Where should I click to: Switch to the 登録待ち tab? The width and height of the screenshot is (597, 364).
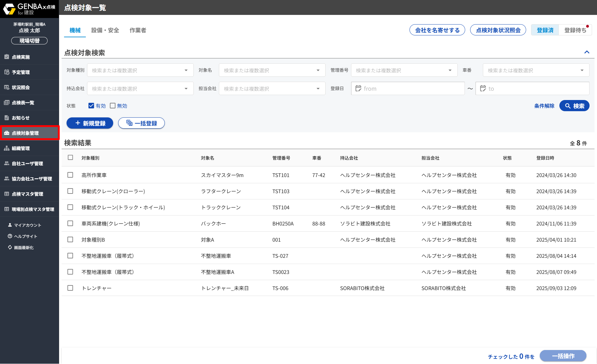click(575, 30)
